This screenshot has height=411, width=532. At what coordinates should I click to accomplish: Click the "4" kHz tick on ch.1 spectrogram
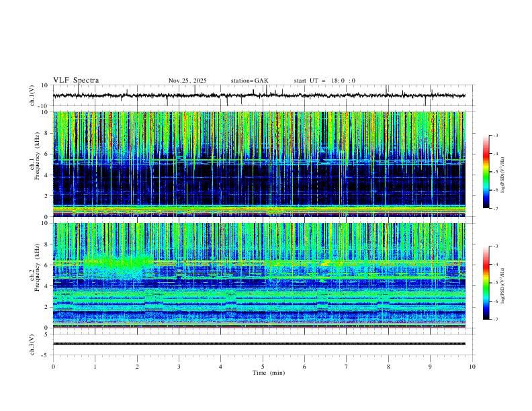click(x=46, y=175)
